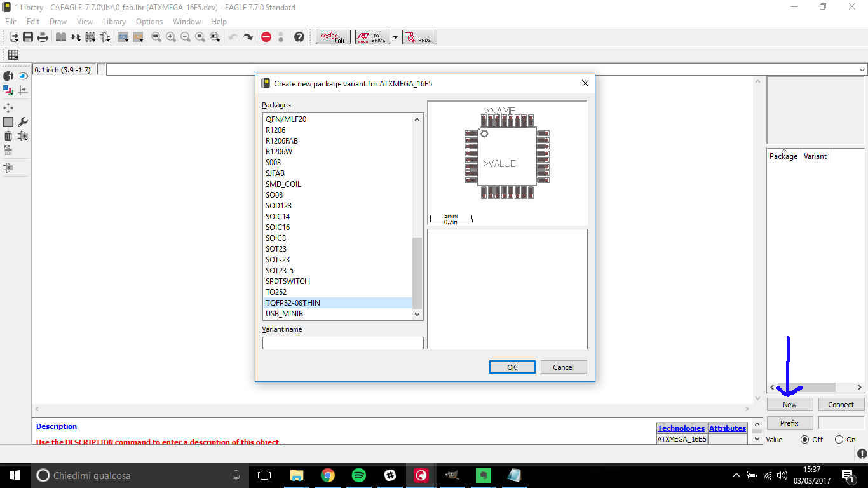Click the SCR script icon

123,37
